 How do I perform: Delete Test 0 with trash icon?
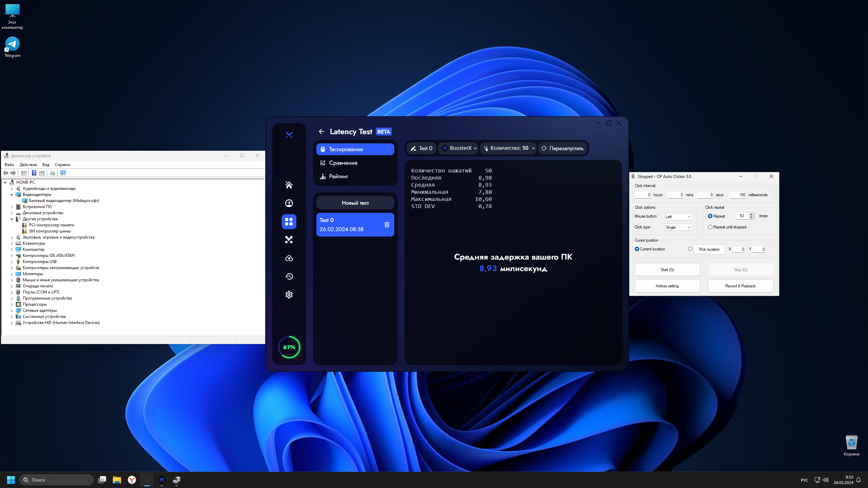click(387, 225)
